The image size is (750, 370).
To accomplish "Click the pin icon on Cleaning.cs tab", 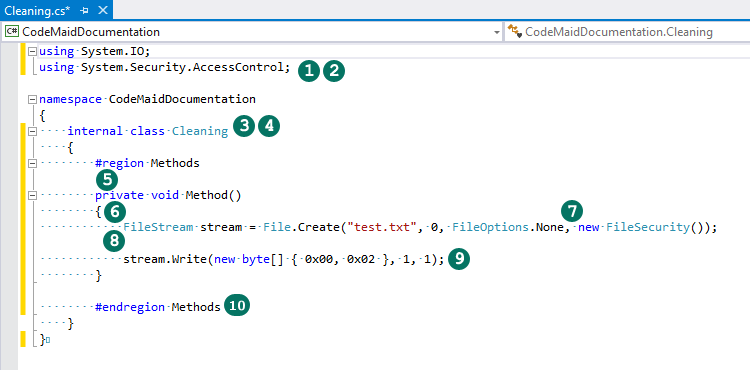I will pyautogui.click(x=85, y=10).
